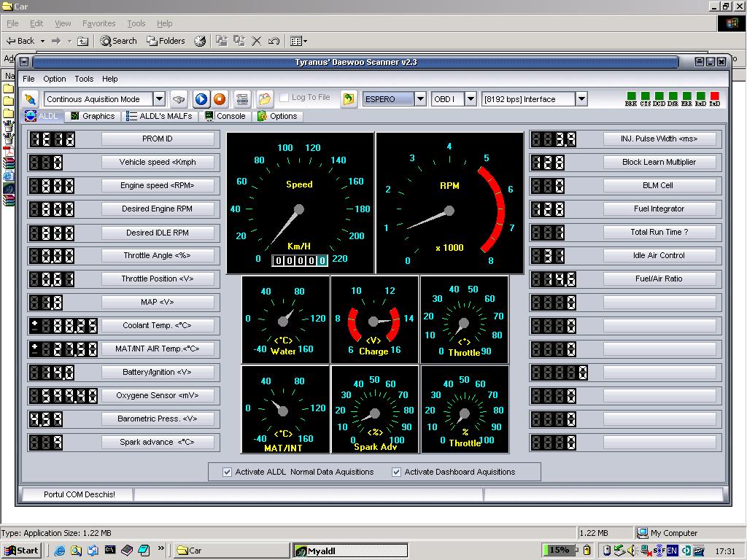The width and height of the screenshot is (747, 560).
Task: Click the Speed gauge odometer display
Action: (x=300, y=260)
